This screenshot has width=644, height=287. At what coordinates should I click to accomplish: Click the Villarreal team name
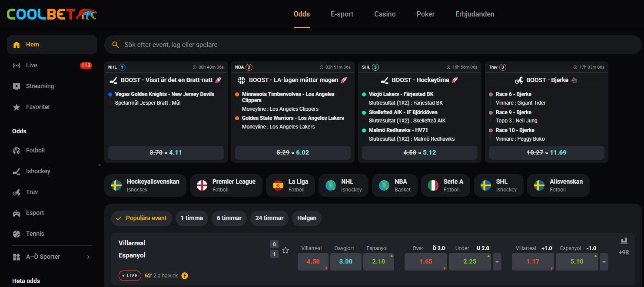(x=132, y=243)
